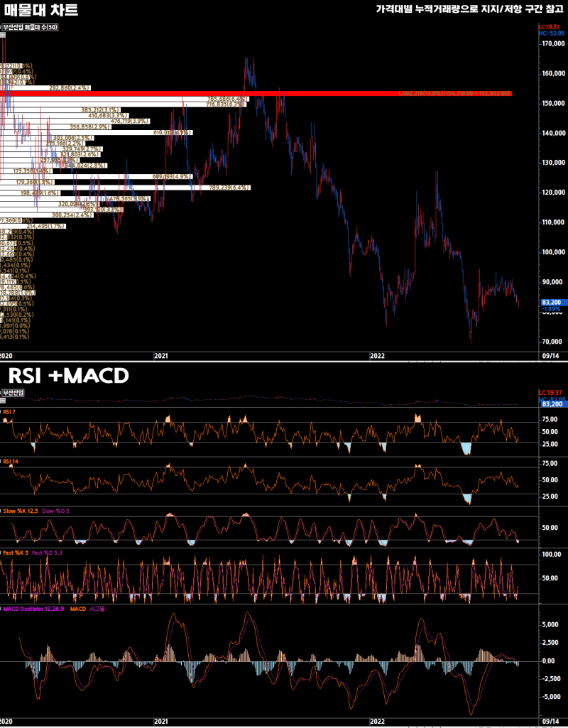Click the 시그널 signal line label

(x=97, y=609)
